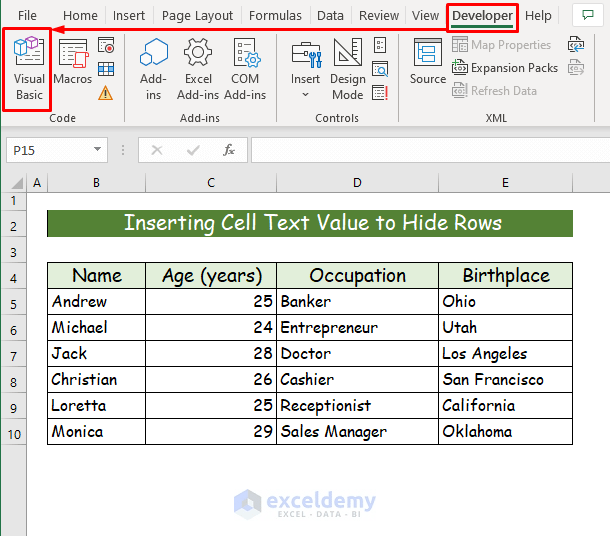Click the Run Dialog icon
This screenshot has height=536, width=610.
(380, 93)
